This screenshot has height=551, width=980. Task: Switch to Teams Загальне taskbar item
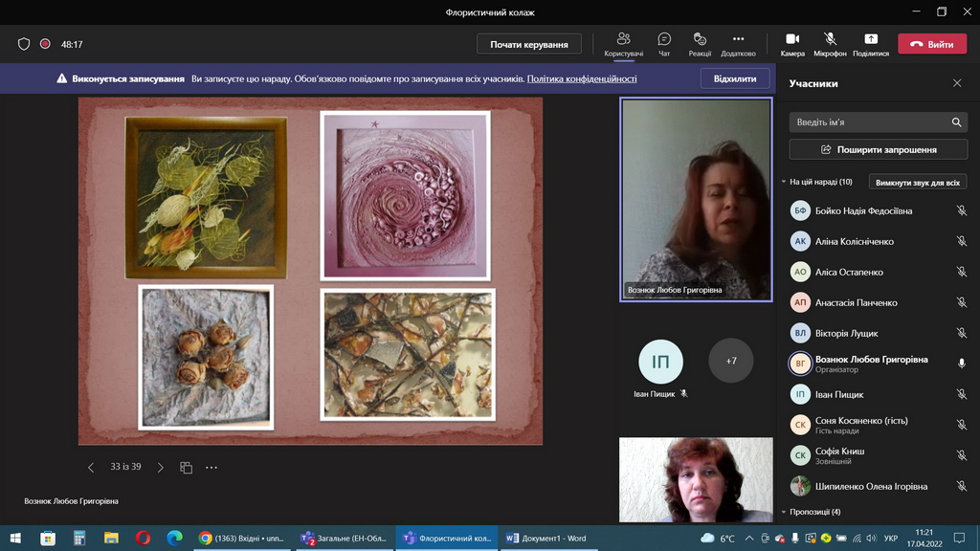[344, 538]
